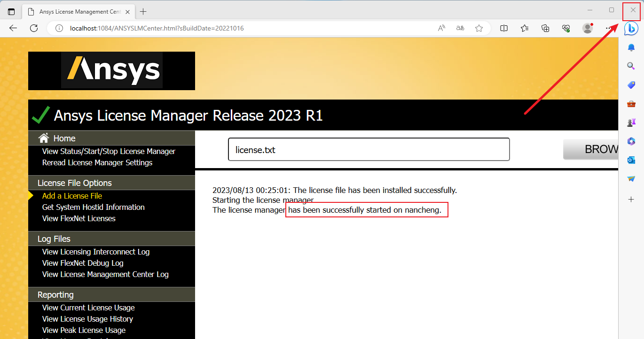Go back to the previous page

click(x=13, y=28)
